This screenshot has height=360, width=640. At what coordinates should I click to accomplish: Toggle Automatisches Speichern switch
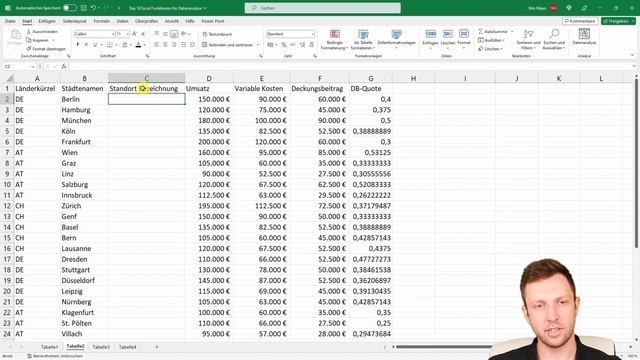[70, 8]
